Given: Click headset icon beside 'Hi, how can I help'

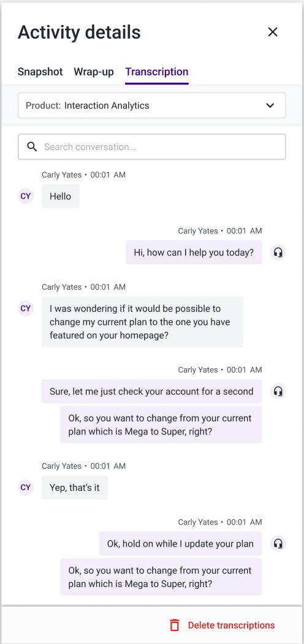Looking at the screenshot, I should (x=278, y=252).
